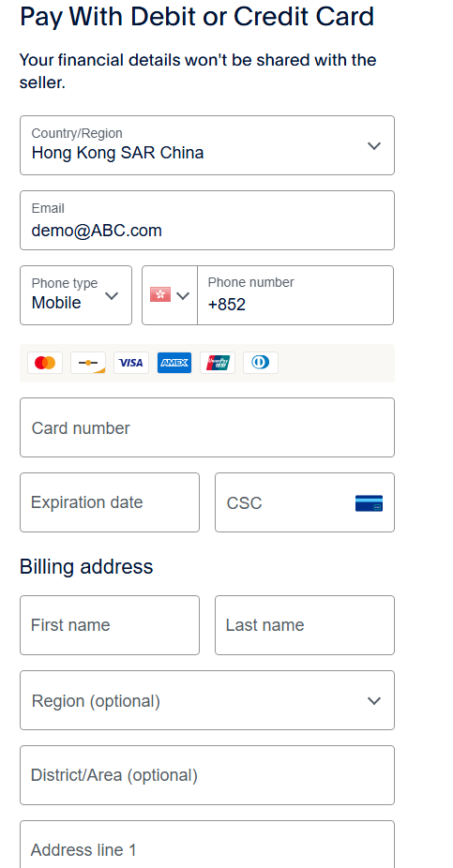Click the AMEX card logo
The image size is (453, 868).
[174, 363]
